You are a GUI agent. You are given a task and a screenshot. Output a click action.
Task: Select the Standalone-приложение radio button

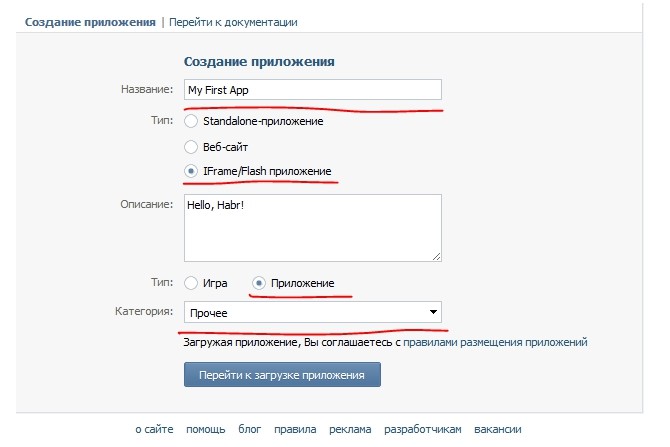click(x=192, y=121)
